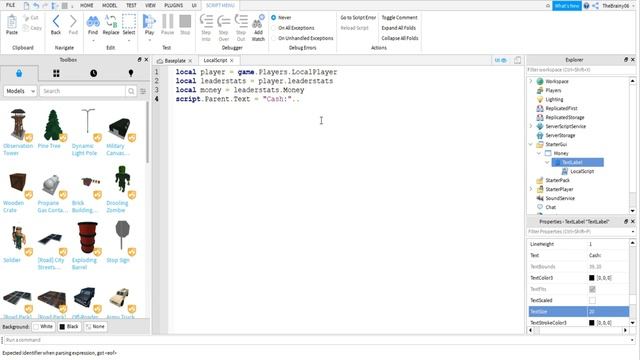
Task: Click the Cut scissors icon
Action: click(x=27, y=18)
